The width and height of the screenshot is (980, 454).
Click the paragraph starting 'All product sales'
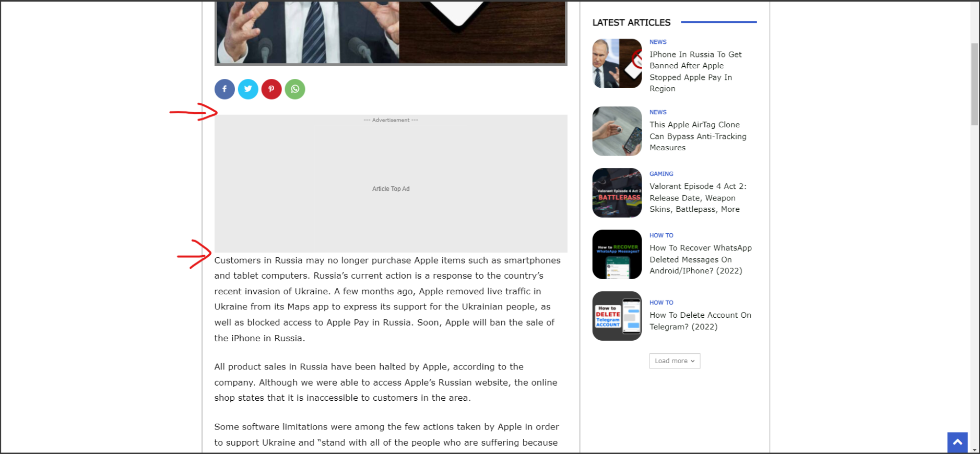coord(386,383)
